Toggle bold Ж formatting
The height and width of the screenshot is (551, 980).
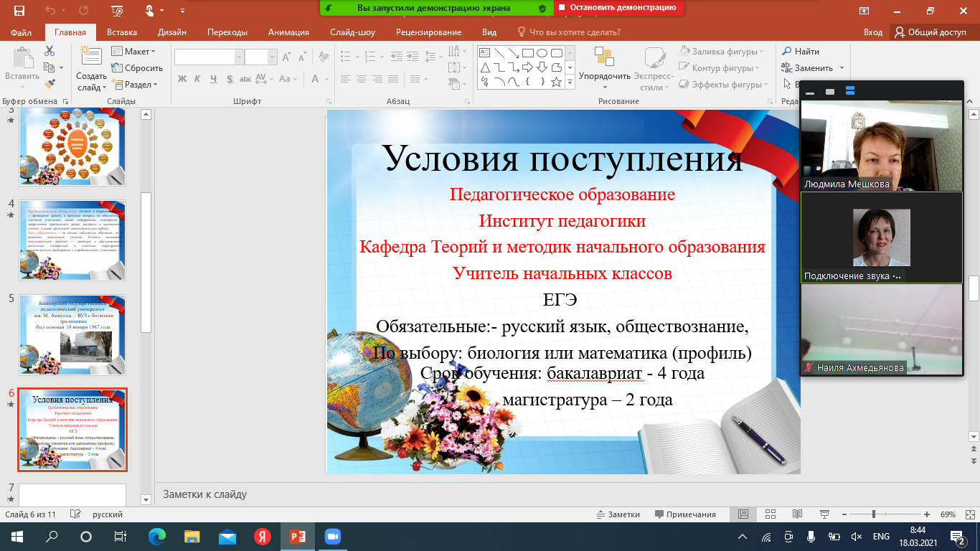[x=182, y=79]
